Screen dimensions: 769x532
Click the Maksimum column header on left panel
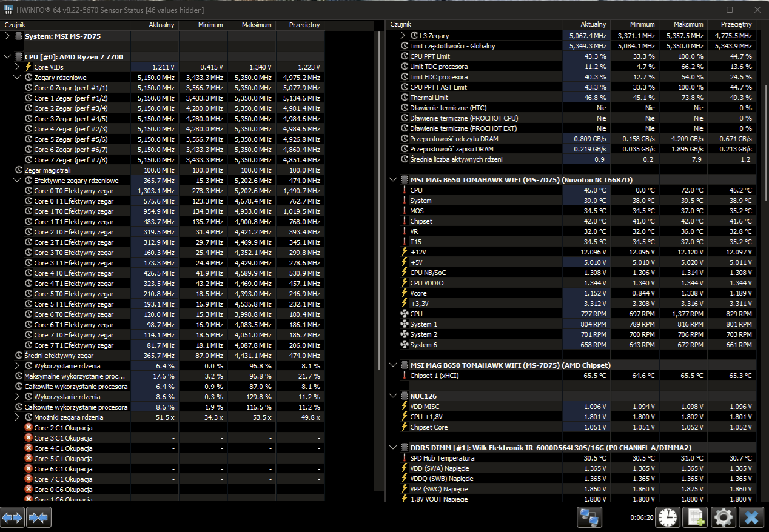pyautogui.click(x=251, y=25)
